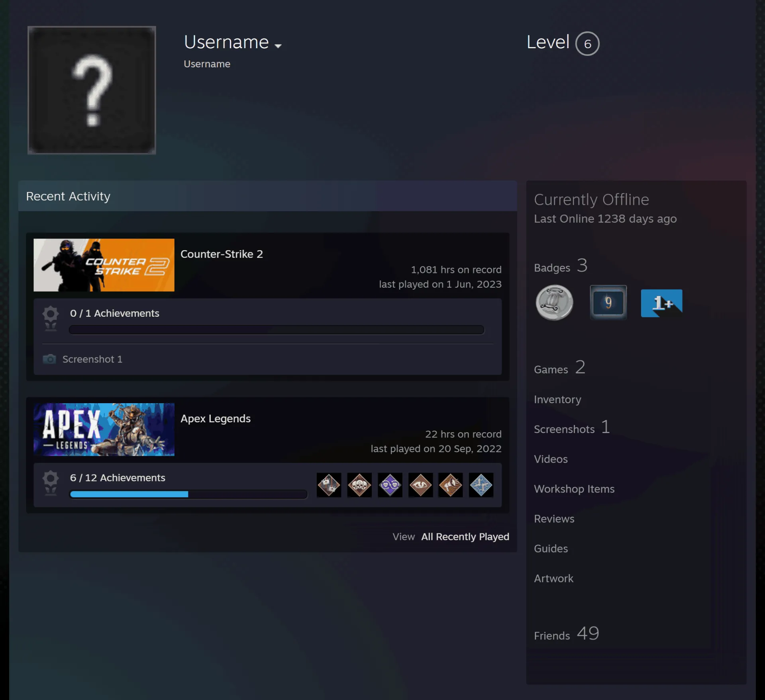Image resolution: width=765 pixels, height=700 pixels.
Task: Open the Counter-Strike 2 game banner
Action: point(104,265)
